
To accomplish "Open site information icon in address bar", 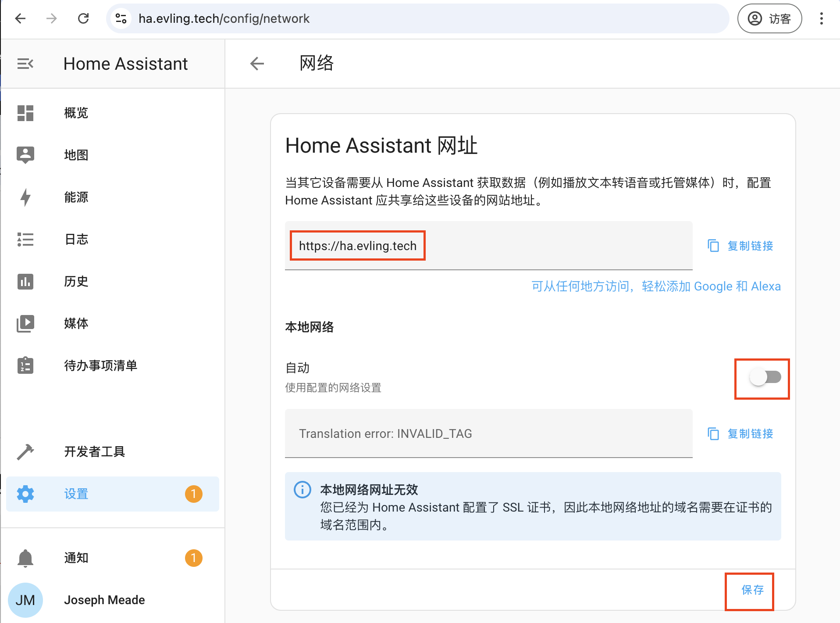I will pyautogui.click(x=121, y=18).
